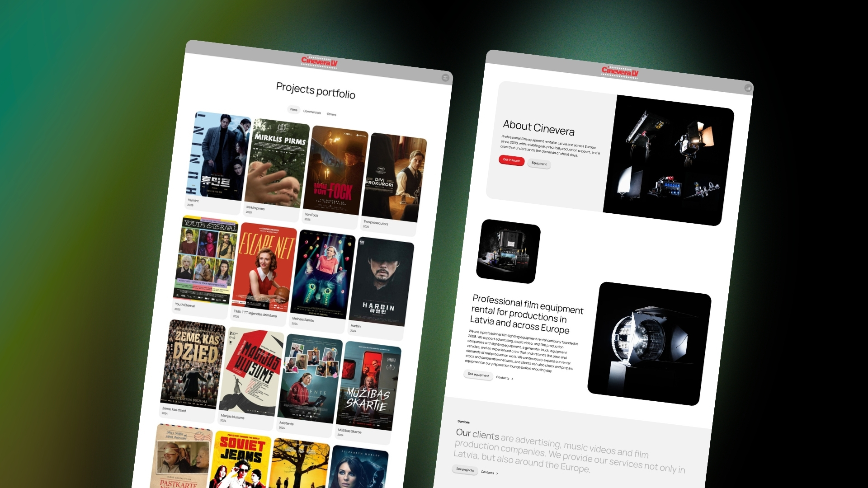Viewport: 868px width, 488px height.
Task: Switch to the Others tab
Action: point(331,114)
